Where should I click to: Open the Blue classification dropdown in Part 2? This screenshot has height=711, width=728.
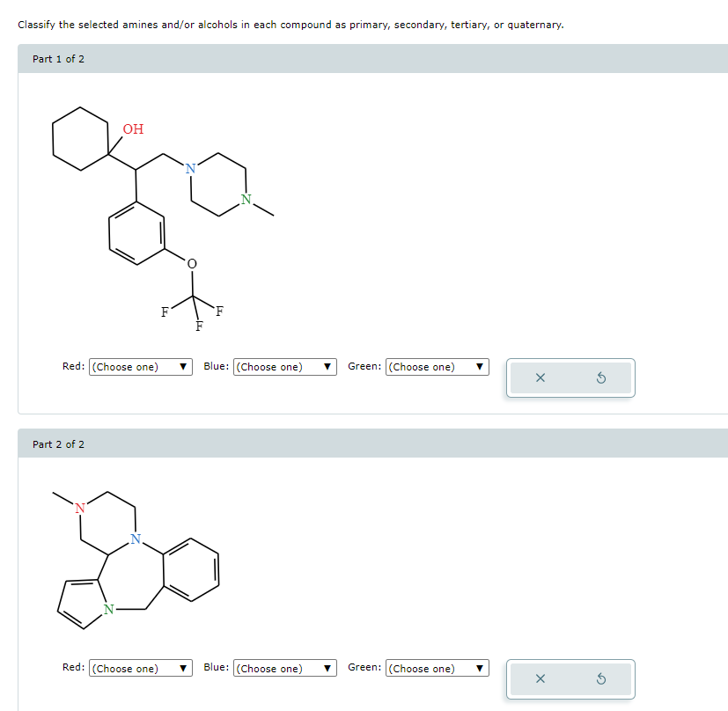tap(284, 668)
